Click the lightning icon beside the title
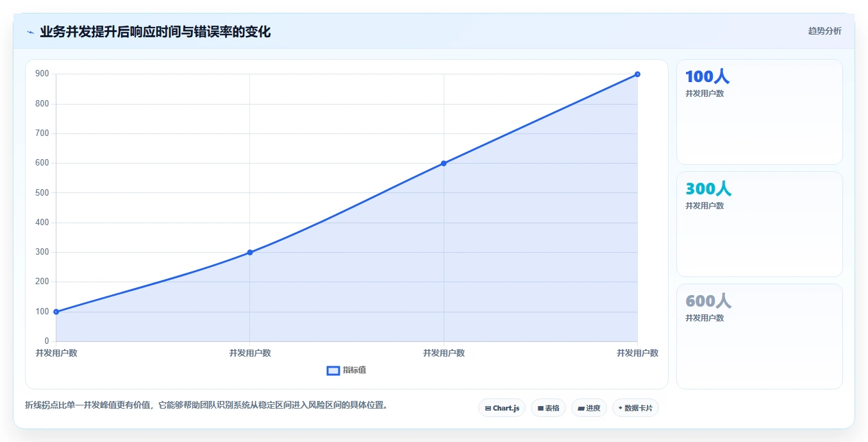This screenshot has width=868, height=442. 30,32
